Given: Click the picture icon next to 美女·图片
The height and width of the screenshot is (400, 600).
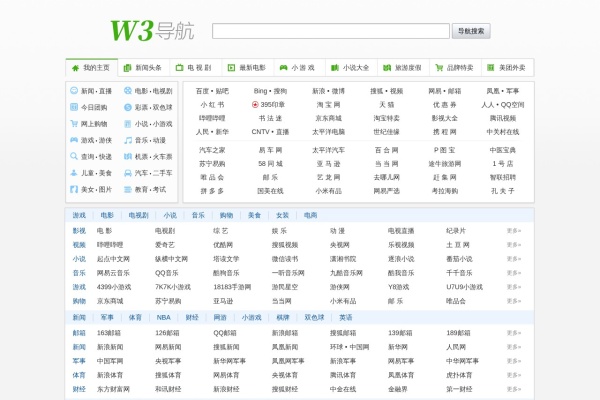Looking at the screenshot, I should click(x=74, y=189).
